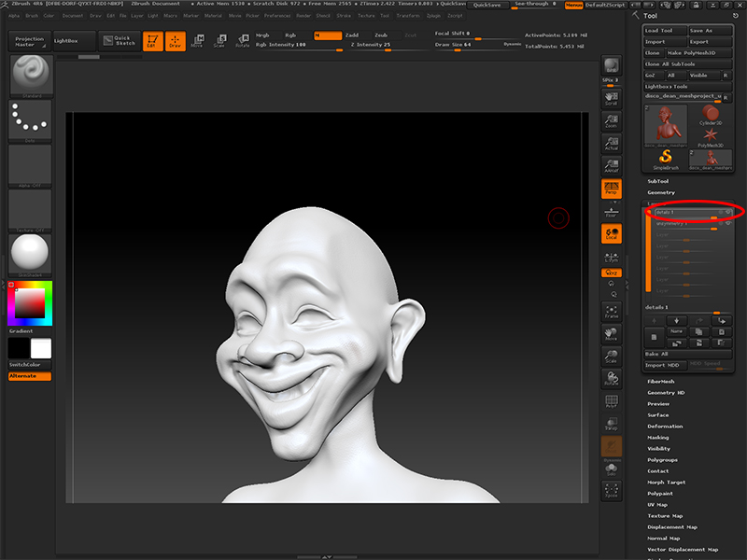
Task: Expand the Geometry HD section
Action: click(666, 393)
